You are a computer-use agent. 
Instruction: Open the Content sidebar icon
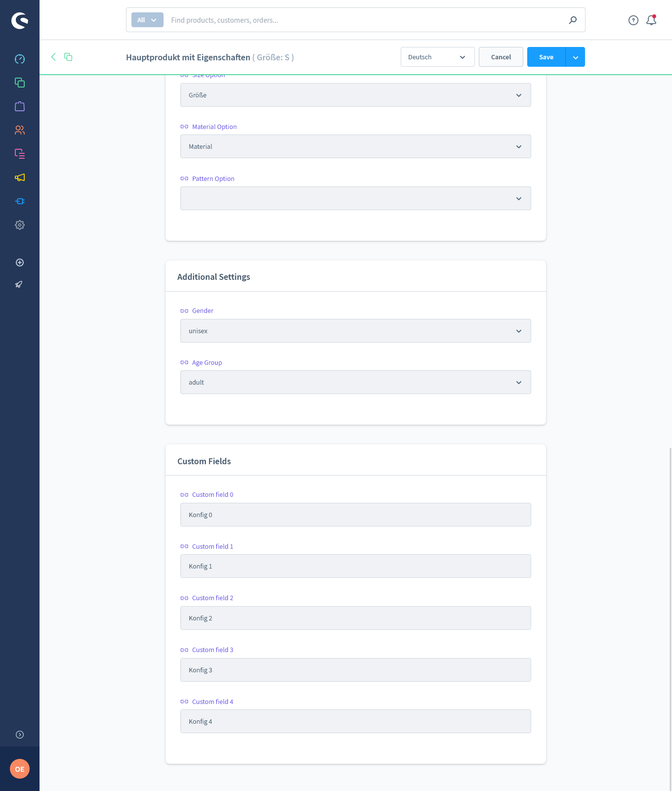pyautogui.click(x=20, y=154)
